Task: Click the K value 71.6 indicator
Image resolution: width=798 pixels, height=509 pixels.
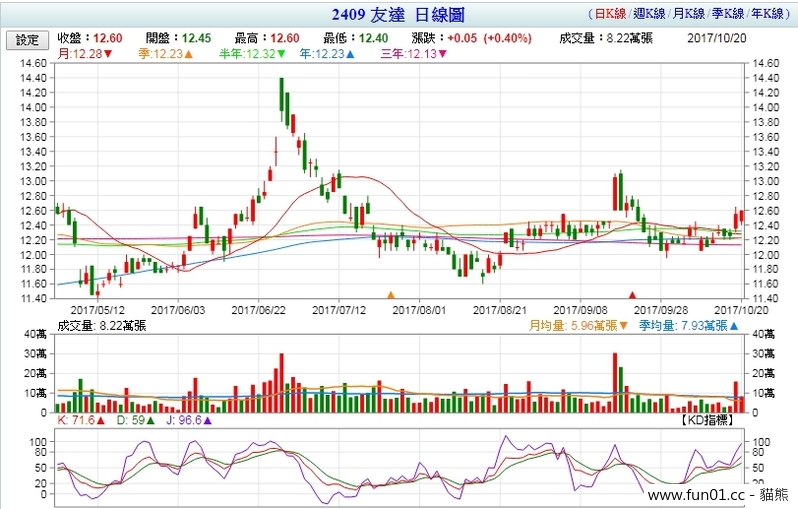Action: pos(80,421)
